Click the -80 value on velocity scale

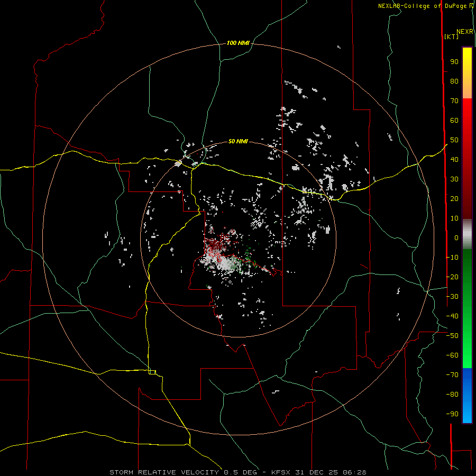click(x=452, y=395)
